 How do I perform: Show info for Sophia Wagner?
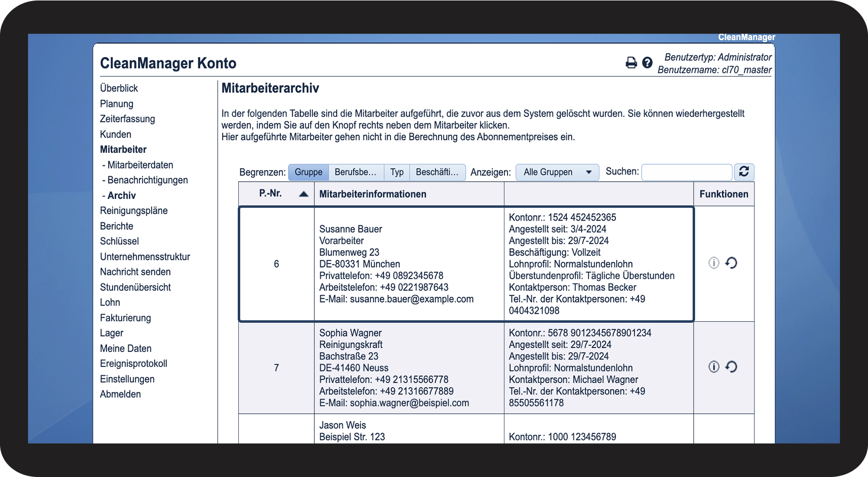714,367
